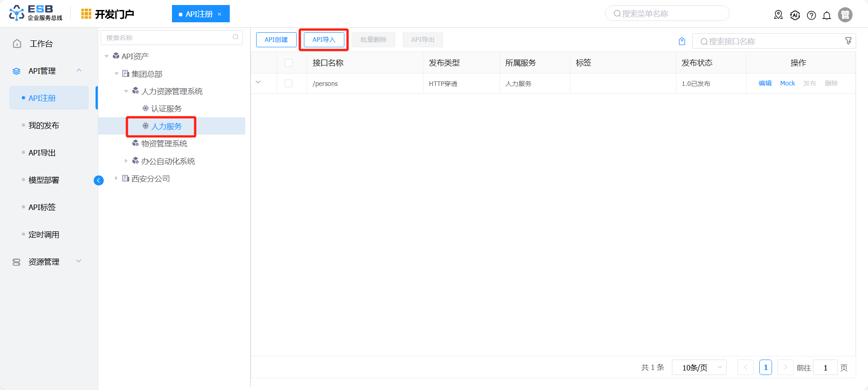Click the AI assistant icon in header
868x390 pixels.
click(795, 15)
